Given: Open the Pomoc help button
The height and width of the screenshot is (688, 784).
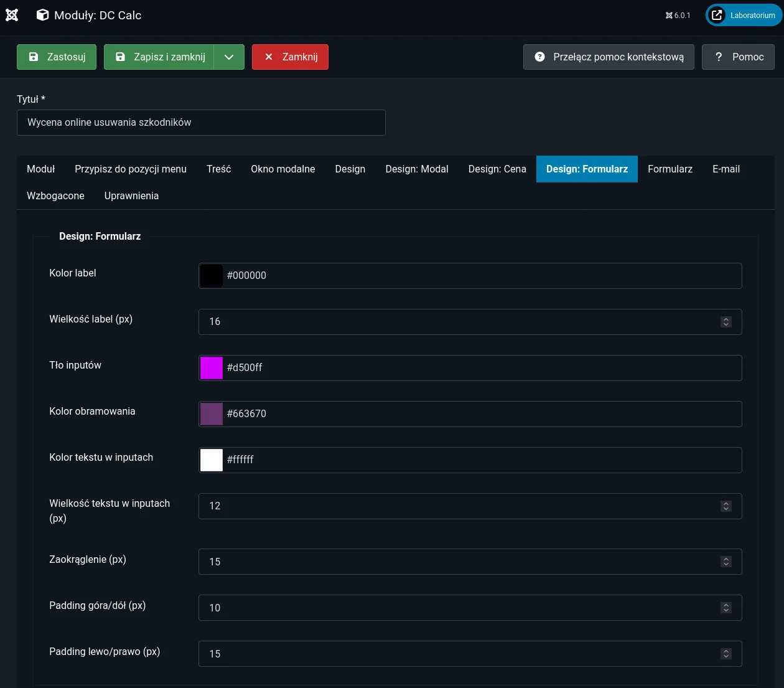Looking at the screenshot, I should pyautogui.click(x=738, y=57).
